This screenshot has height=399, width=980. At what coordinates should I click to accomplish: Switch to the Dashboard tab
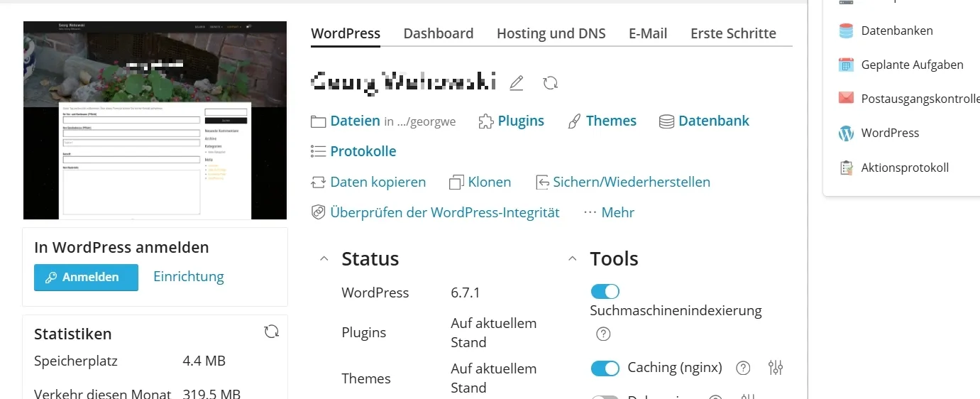[x=439, y=33]
